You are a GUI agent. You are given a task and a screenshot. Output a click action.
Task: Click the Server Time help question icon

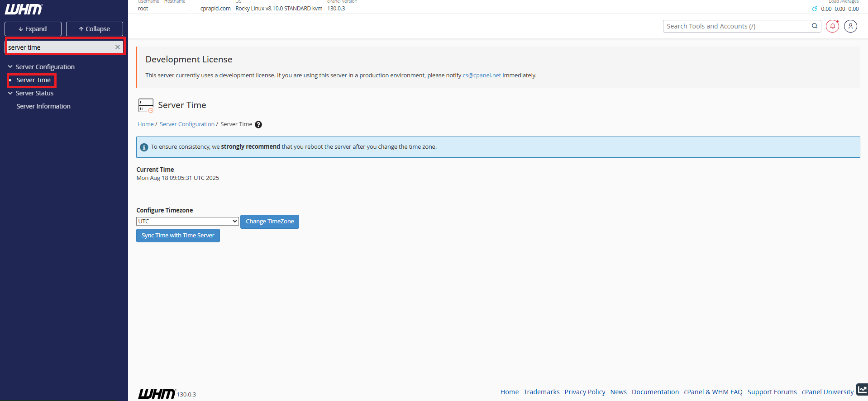pyautogui.click(x=258, y=125)
